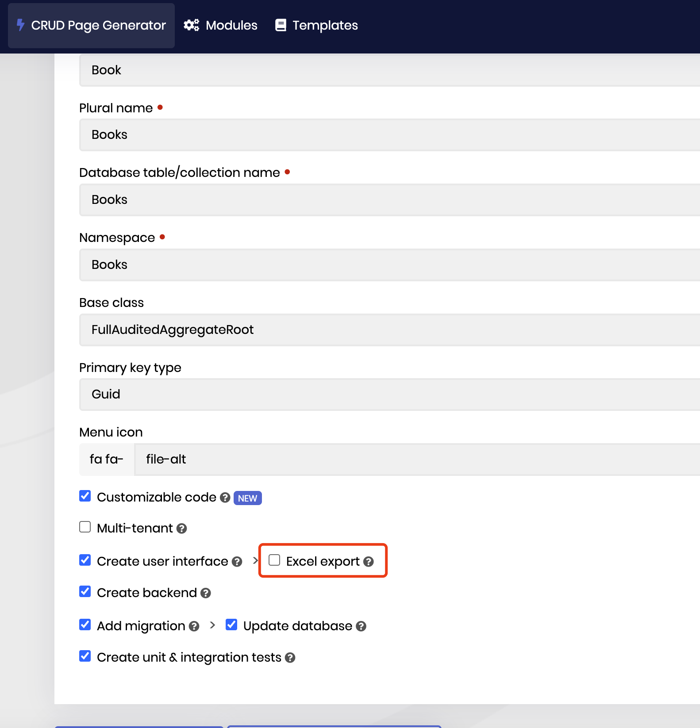Click help icon beside unit & integration tests
The height and width of the screenshot is (728, 700).
[290, 658]
